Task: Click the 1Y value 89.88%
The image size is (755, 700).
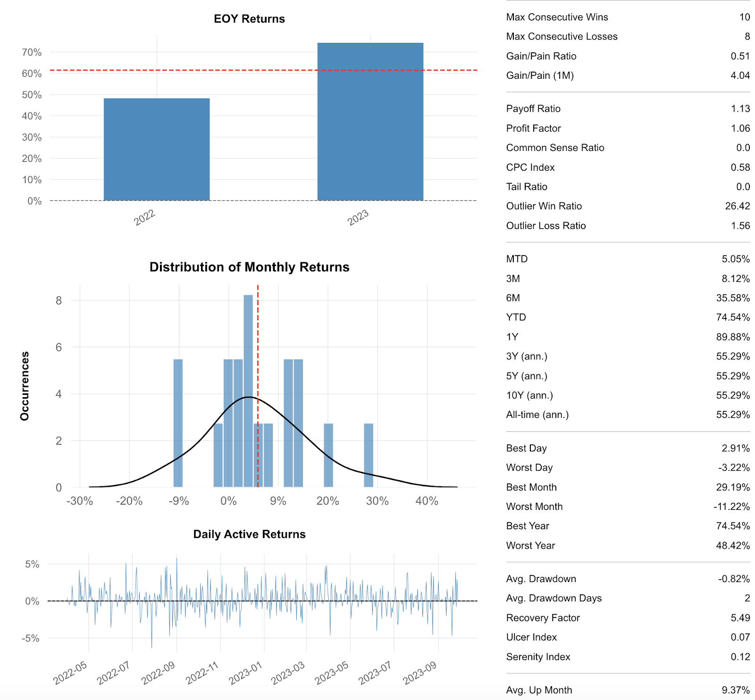Action: [x=733, y=337]
